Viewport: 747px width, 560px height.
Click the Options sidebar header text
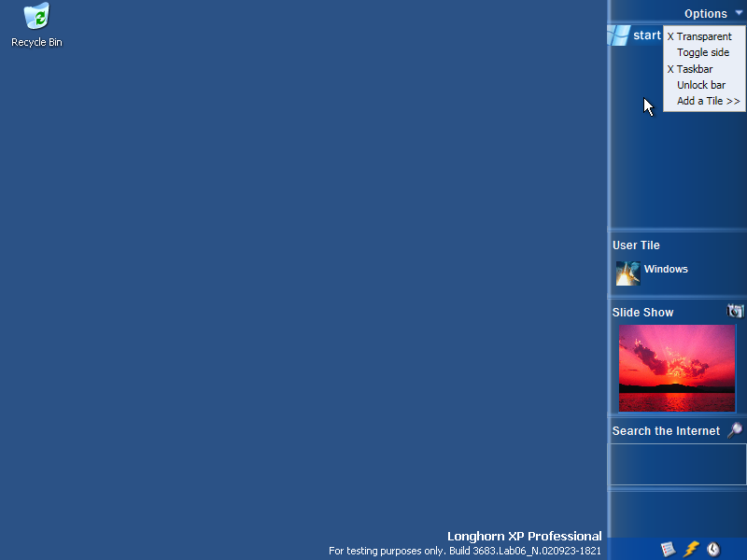[x=706, y=14]
